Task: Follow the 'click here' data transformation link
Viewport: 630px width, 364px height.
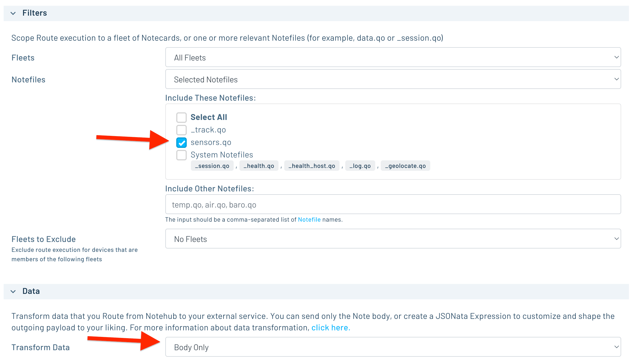Action: [331, 327]
